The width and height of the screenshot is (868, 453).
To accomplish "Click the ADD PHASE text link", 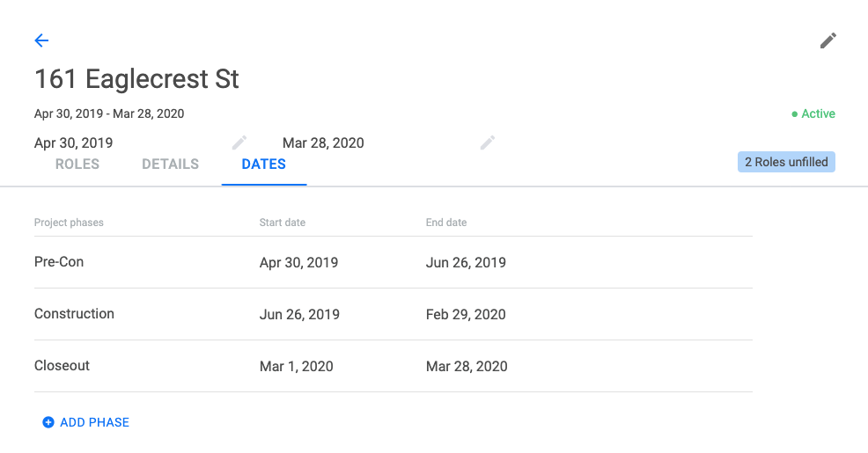I will click(95, 422).
